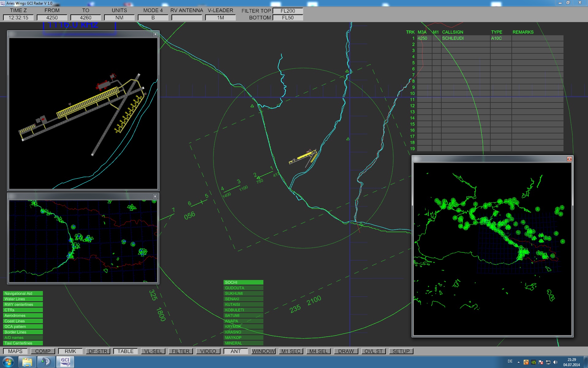This screenshot has width=588, height=368.
Task: Click the speaker volume tray icon
Action: pyautogui.click(x=556, y=362)
